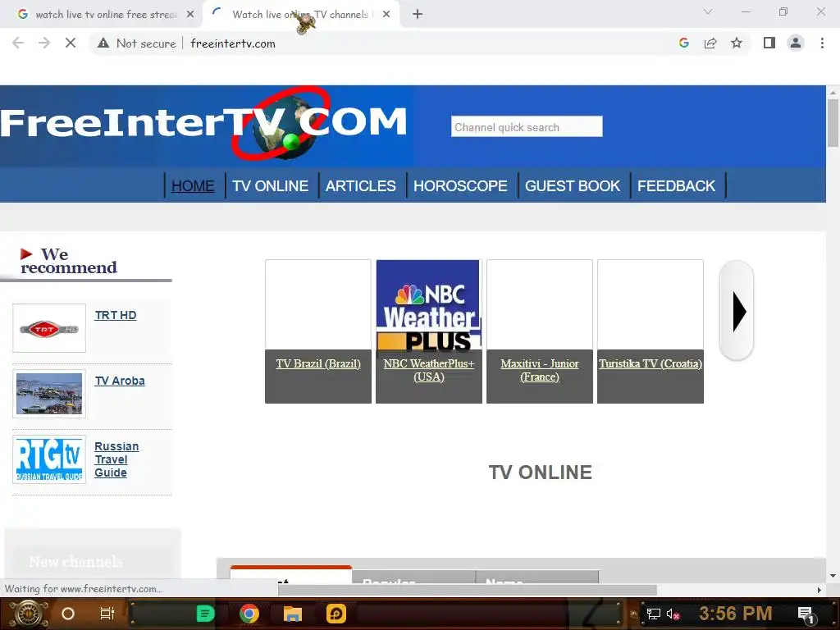Select the Watch live online TV channels tab

[300, 15]
